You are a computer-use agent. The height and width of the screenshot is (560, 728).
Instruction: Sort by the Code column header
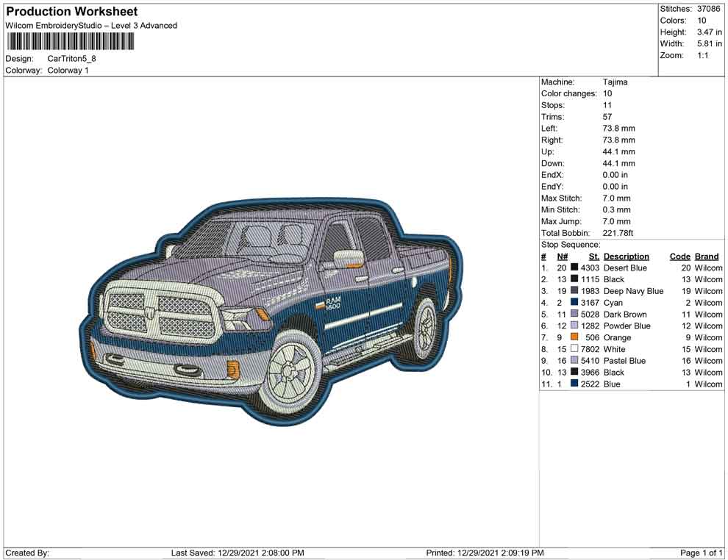(x=679, y=256)
